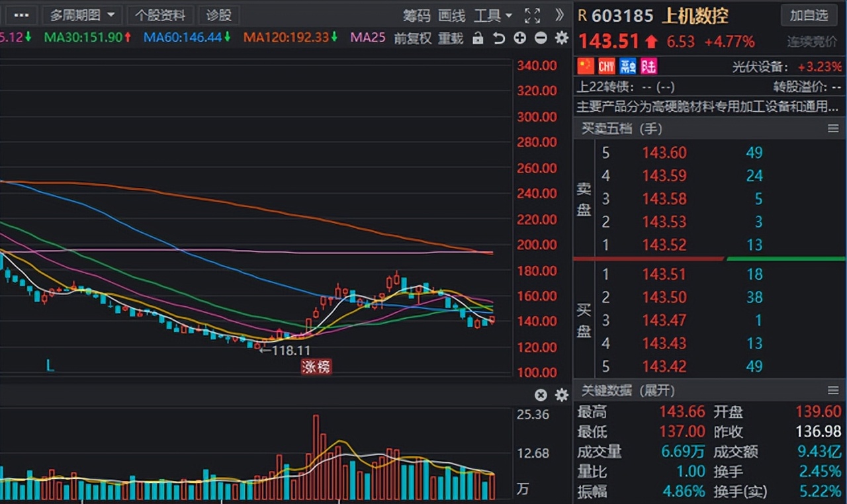Screen dimensions: 847x504
Task: Open the 多周期图 dropdown
Action: click(82, 15)
